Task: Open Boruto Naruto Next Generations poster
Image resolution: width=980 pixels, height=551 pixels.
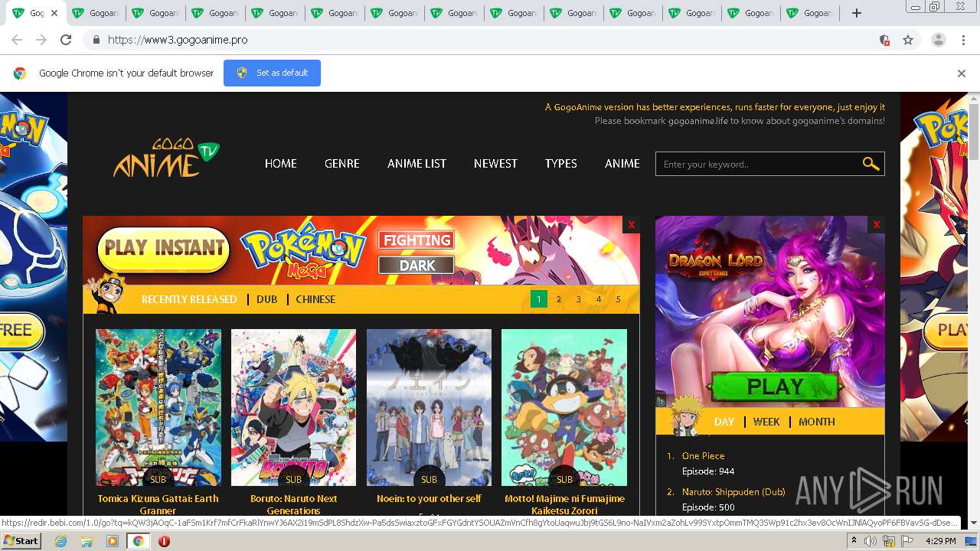Action: point(293,408)
